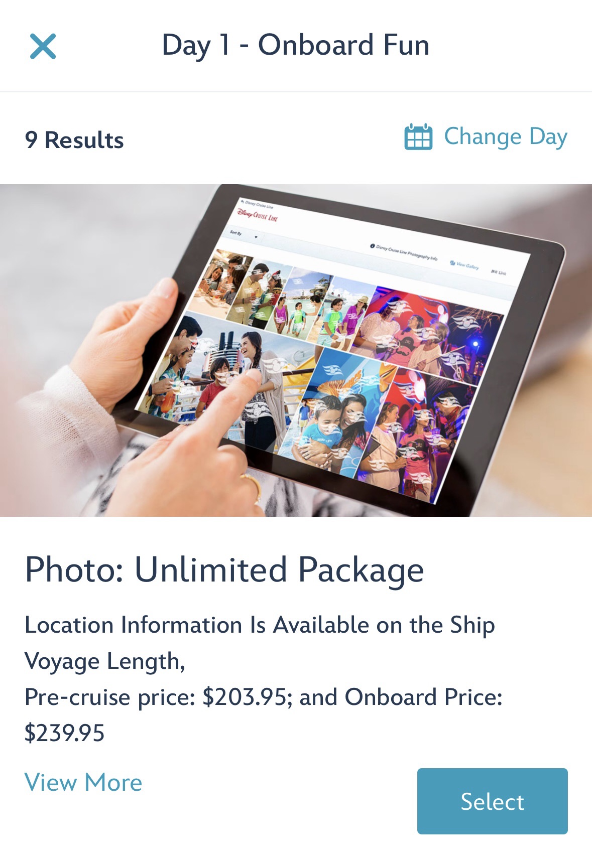Viewport: 592px width, 868px height.
Task: Tap the calendar icon beside Change Day
Action: 418,136
